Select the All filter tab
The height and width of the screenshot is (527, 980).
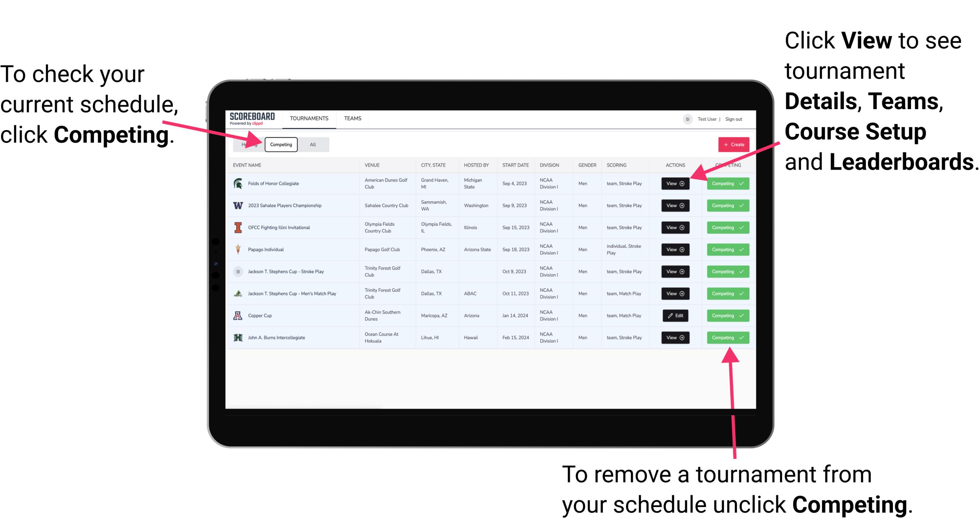[x=311, y=144]
